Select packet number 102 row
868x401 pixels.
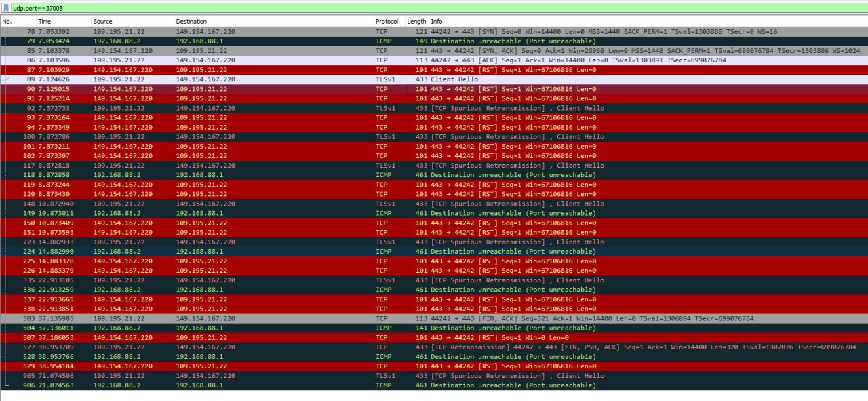coord(434,155)
